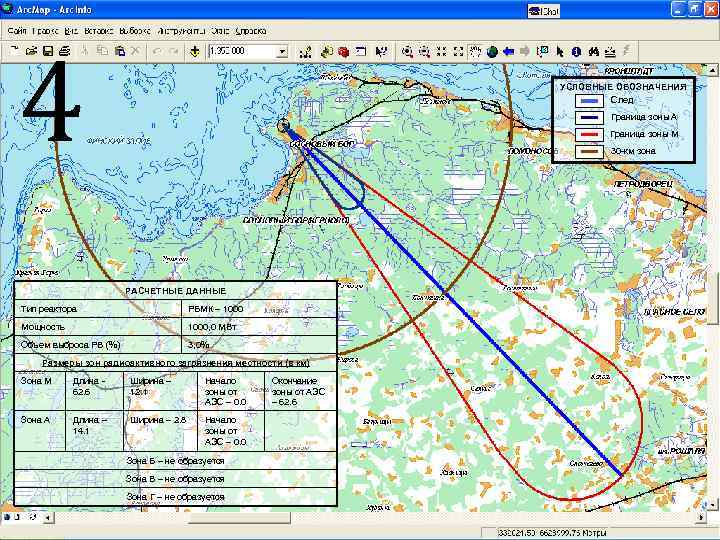Select the legend title УСЛОВНЫЕ ОБОЗНАЧЕНИЯ
The image size is (720, 540).
tap(623, 87)
